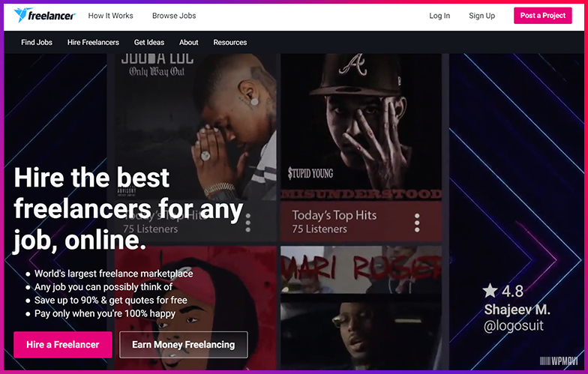Image resolution: width=588 pixels, height=374 pixels.
Task: Click the Log In link
Action: pos(439,16)
